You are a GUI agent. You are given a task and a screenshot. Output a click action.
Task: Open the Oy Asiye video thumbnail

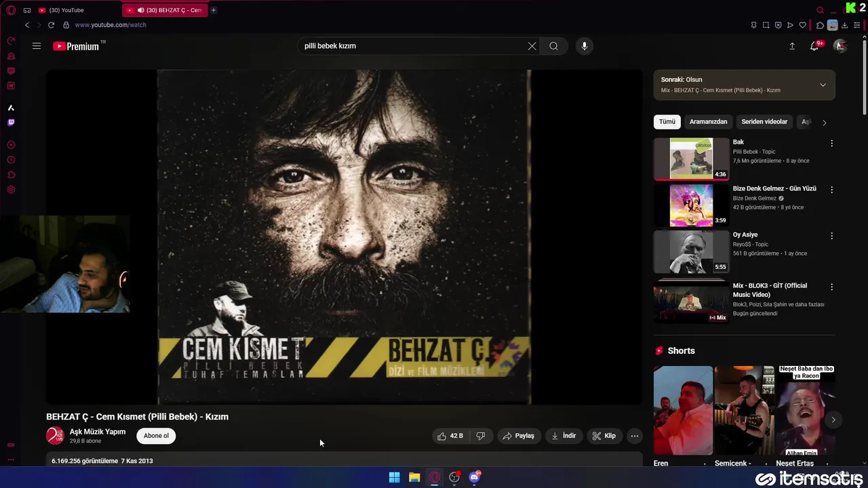click(x=691, y=251)
